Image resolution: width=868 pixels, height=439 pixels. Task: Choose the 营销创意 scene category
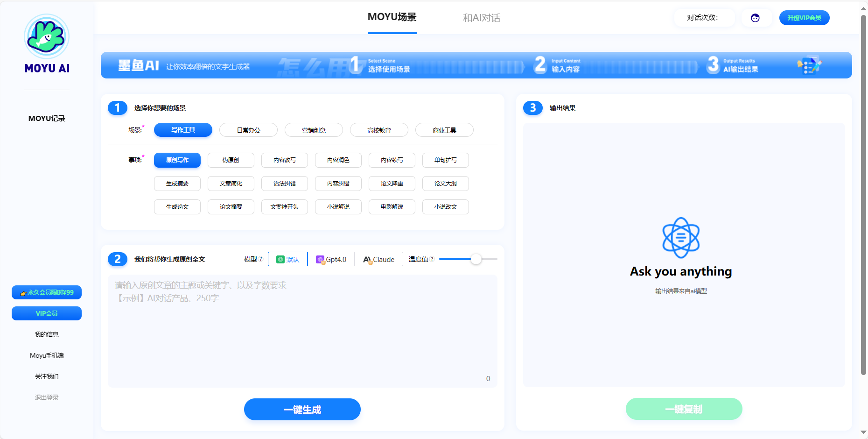pyautogui.click(x=314, y=130)
